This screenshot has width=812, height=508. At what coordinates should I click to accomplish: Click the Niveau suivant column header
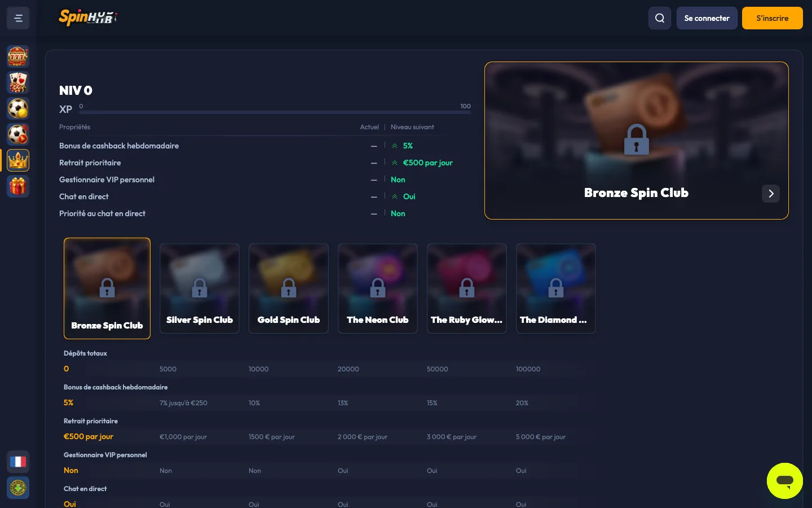[412, 127]
